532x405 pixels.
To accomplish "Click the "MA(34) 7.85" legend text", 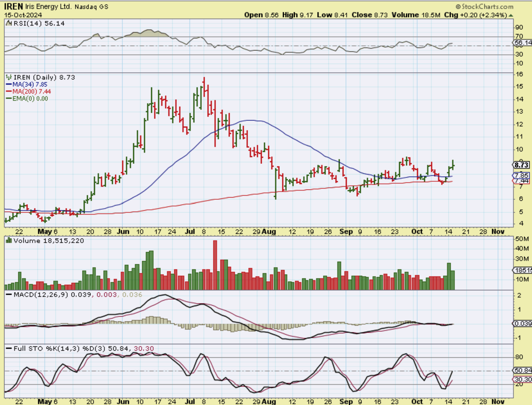I will tap(30, 84).
